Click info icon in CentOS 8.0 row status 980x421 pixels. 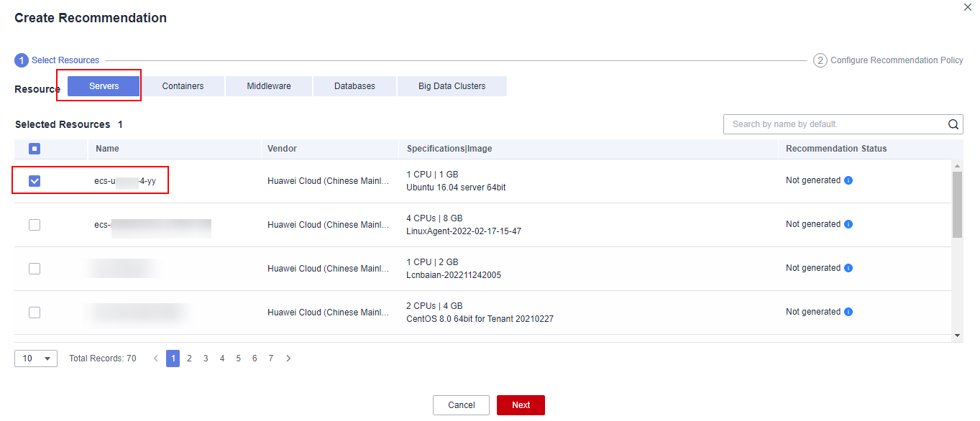pos(848,313)
